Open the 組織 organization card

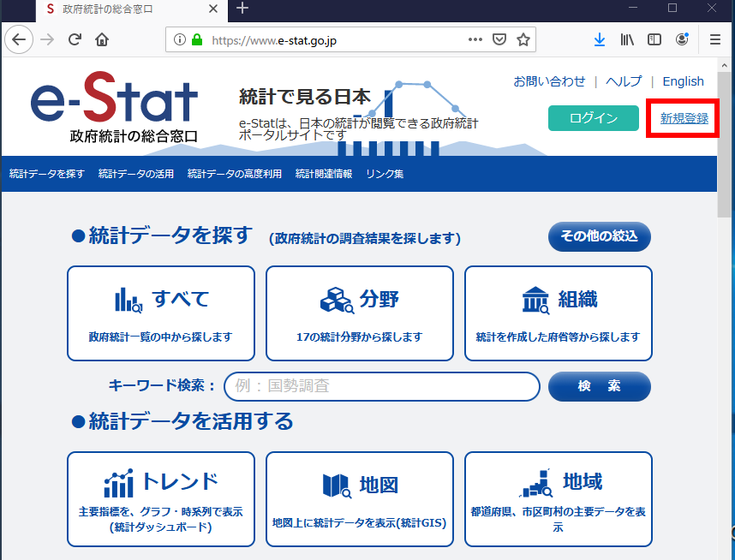tap(559, 313)
